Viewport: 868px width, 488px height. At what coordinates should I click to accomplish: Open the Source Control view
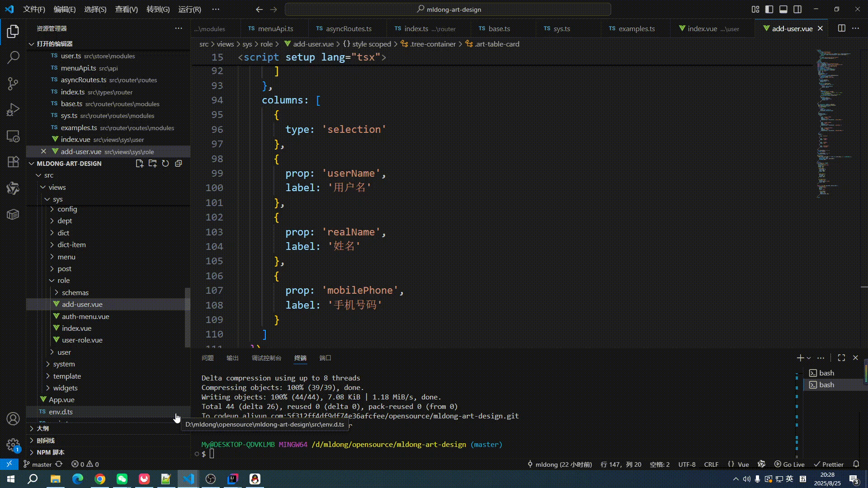click(x=13, y=84)
